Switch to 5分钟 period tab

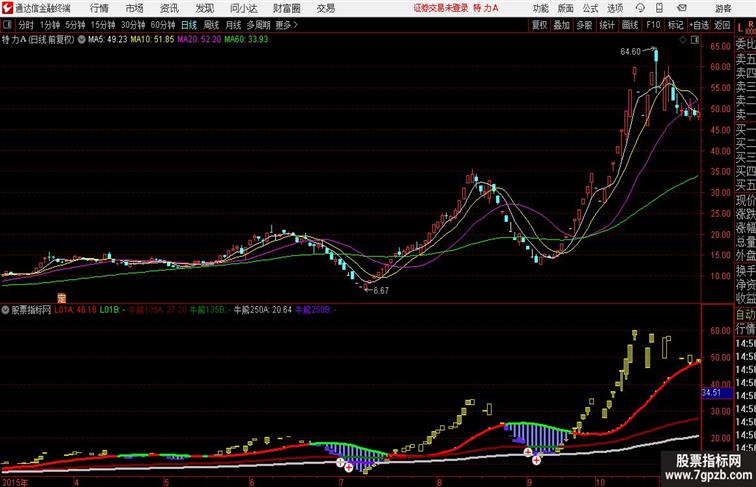coord(75,25)
